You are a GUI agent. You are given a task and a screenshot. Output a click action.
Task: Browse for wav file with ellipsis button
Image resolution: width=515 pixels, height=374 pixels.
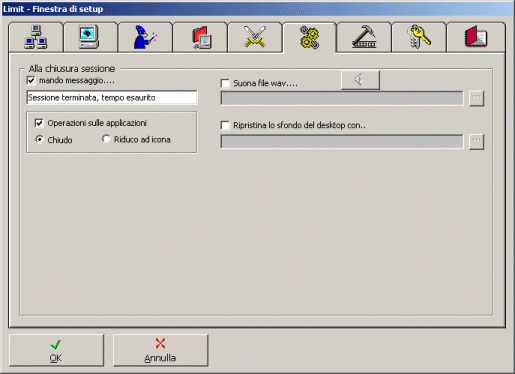click(476, 98)
